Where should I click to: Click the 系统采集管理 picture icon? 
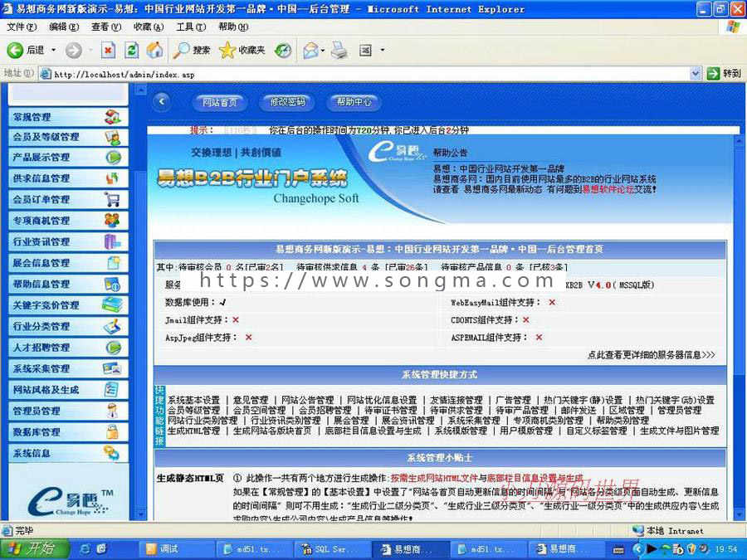[112, 368]
